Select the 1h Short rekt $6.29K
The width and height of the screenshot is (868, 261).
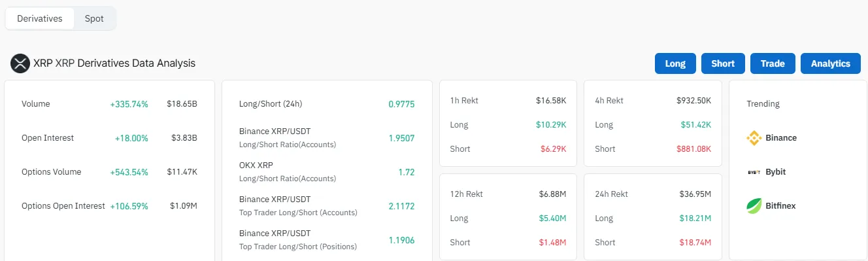point(553,149)
